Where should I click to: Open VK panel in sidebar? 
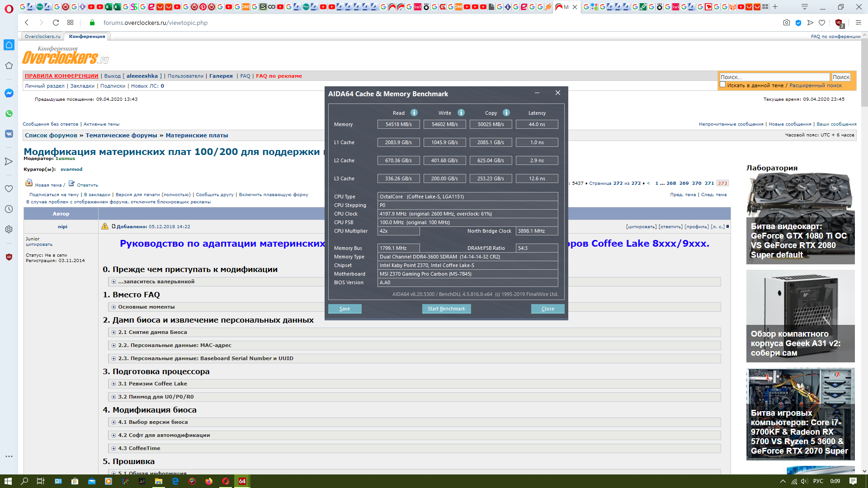point(9,134)
